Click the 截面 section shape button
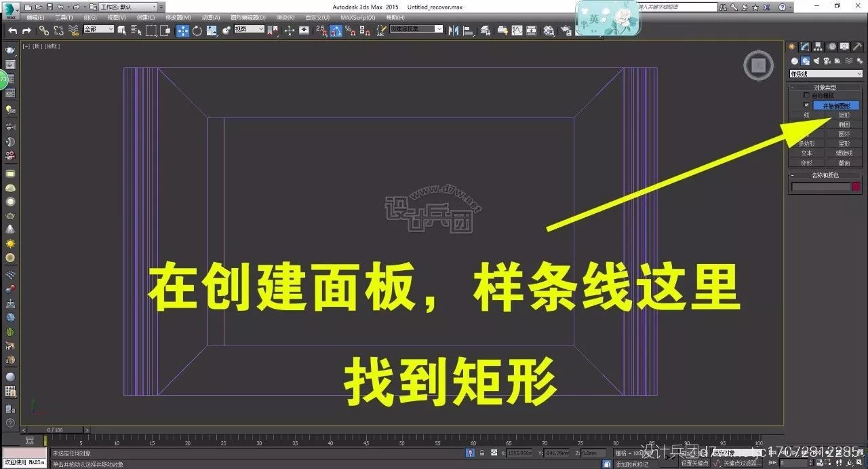Screen dimensions: 868x469 [x=844, y=162]
